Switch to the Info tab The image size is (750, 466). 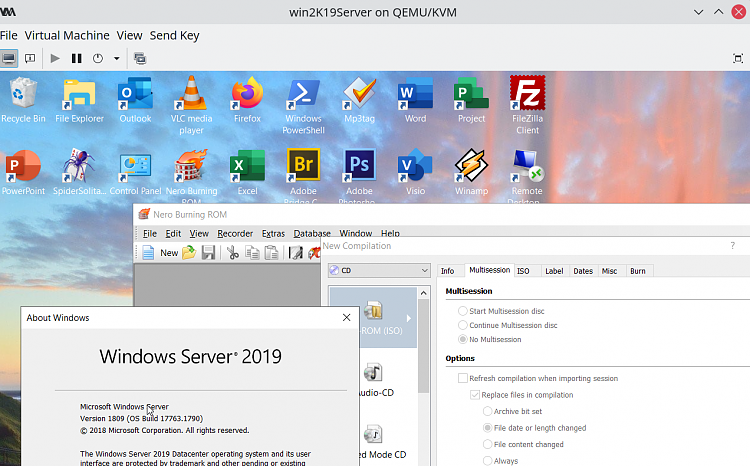tap(448, 271)
